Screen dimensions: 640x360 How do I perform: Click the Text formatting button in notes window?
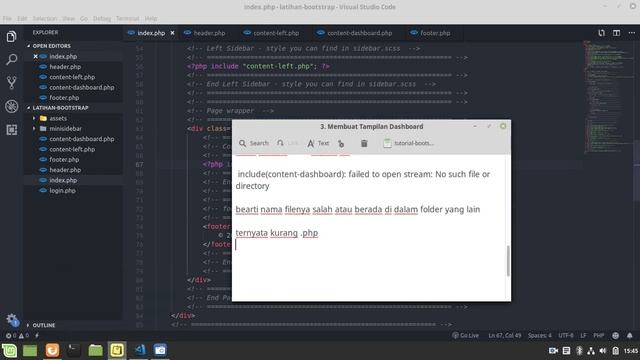[x=318, y=143]
